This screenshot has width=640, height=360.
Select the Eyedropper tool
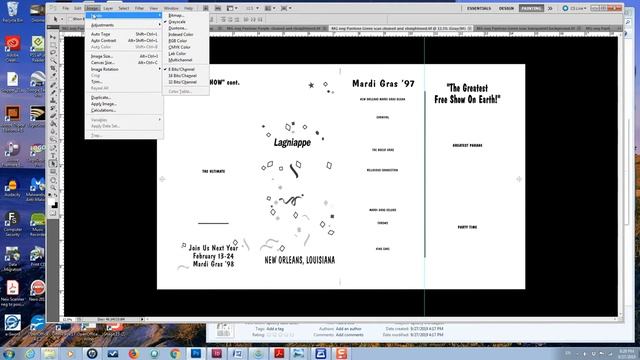tap(53, 76)
